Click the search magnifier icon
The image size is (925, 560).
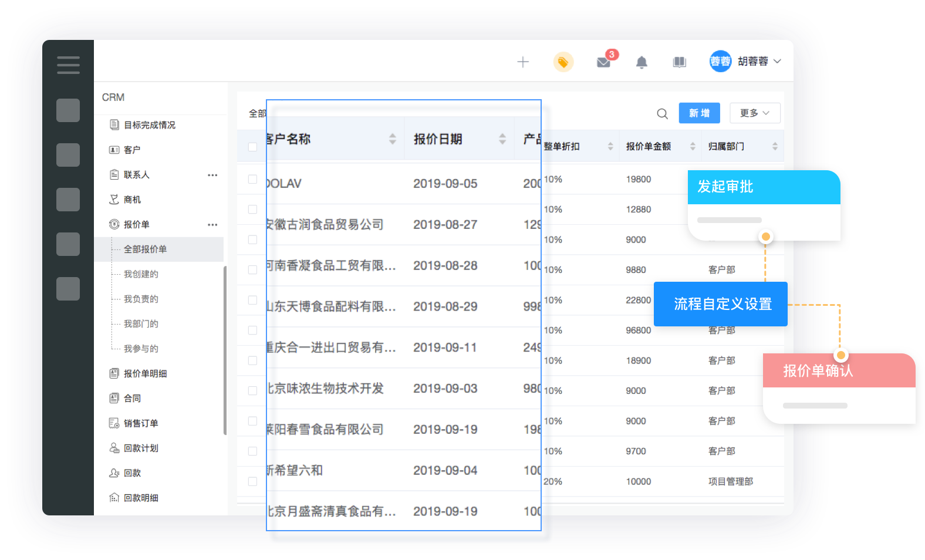click(x=662, y=113)
